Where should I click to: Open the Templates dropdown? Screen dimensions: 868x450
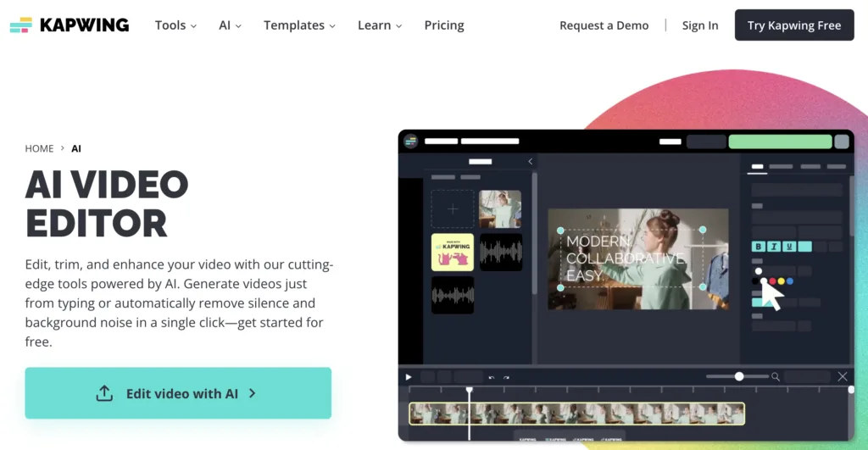coord(299,25)
